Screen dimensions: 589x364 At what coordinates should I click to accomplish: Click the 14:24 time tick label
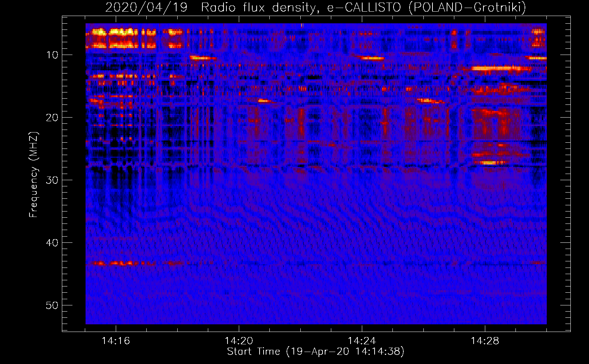(x=362, y=341)
